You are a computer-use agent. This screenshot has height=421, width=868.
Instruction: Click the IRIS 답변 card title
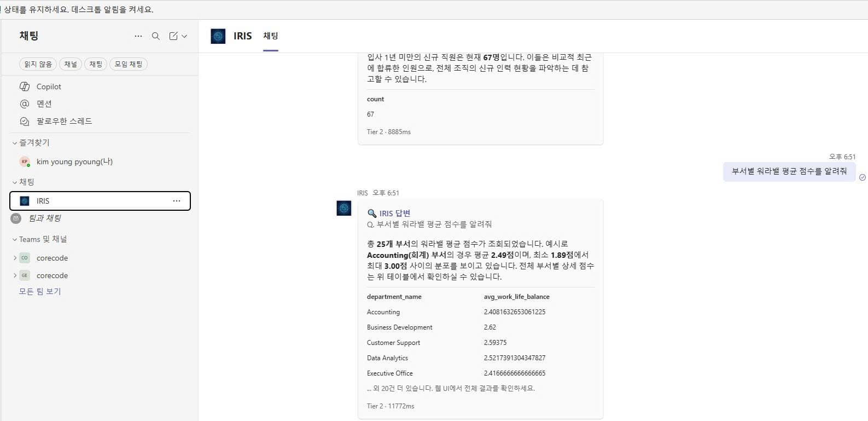[395, 214]
